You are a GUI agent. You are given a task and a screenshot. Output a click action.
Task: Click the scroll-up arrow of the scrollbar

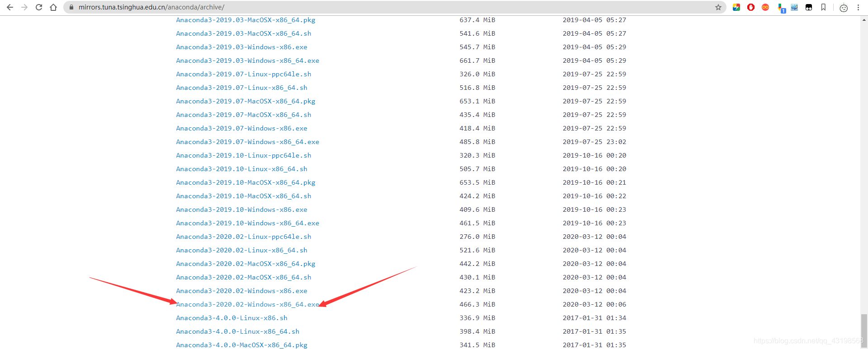click(864, 20)
